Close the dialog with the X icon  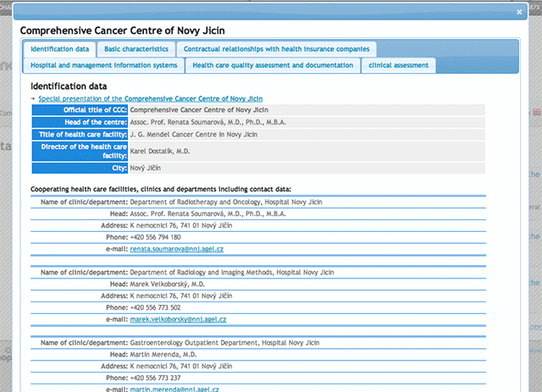[x=519, y=12]
